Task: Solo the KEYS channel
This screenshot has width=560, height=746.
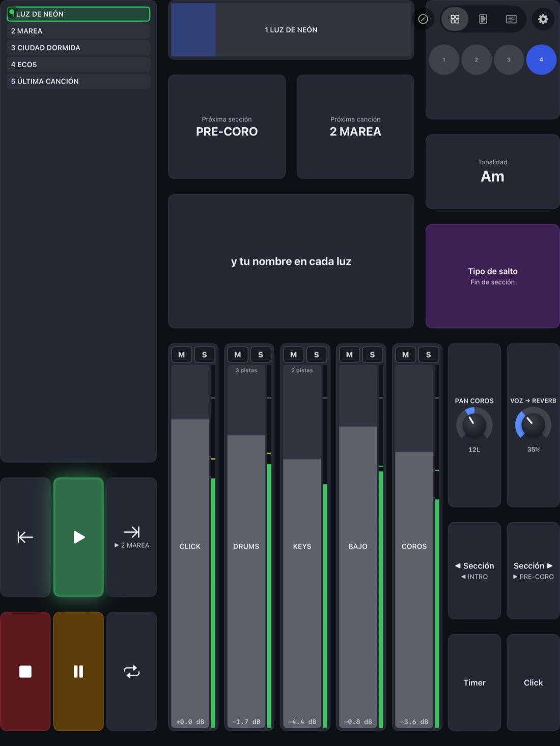Action: click(317, 355)
